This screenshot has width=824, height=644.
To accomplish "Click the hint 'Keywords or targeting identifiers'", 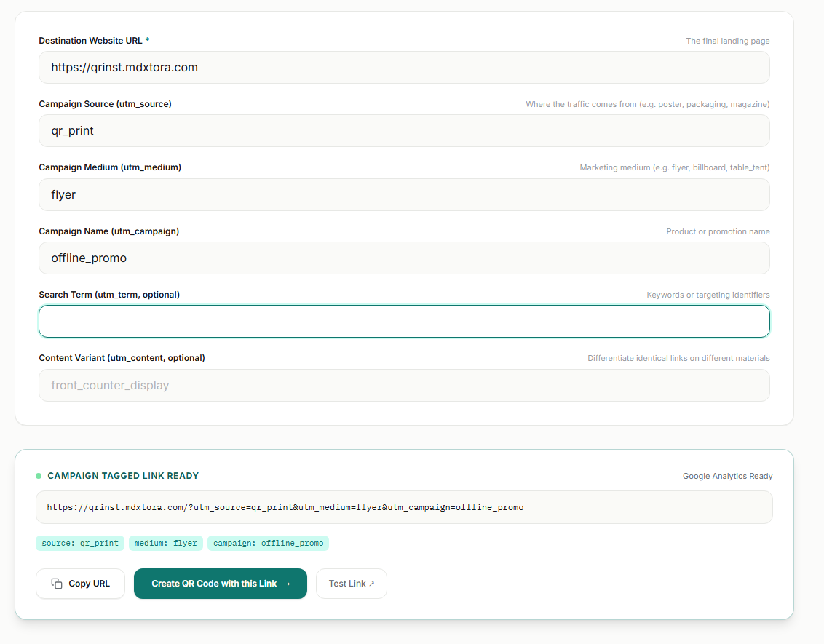I will point(708,295).
